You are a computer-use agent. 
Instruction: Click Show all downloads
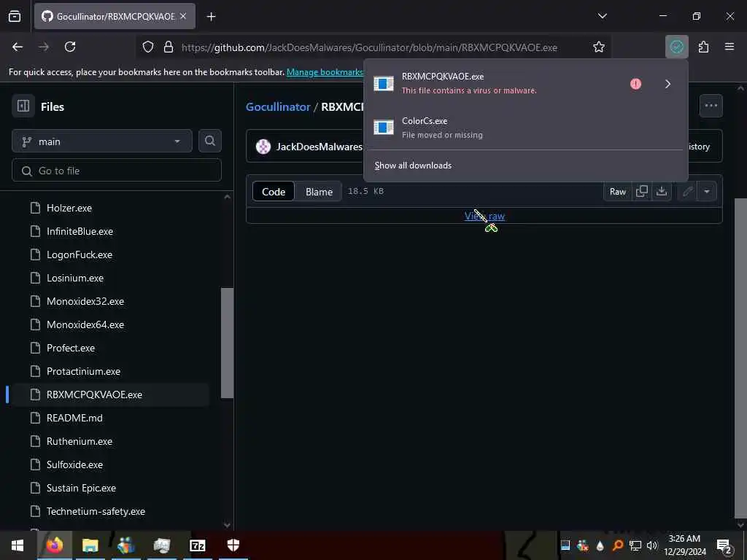[x=413, y=166]
